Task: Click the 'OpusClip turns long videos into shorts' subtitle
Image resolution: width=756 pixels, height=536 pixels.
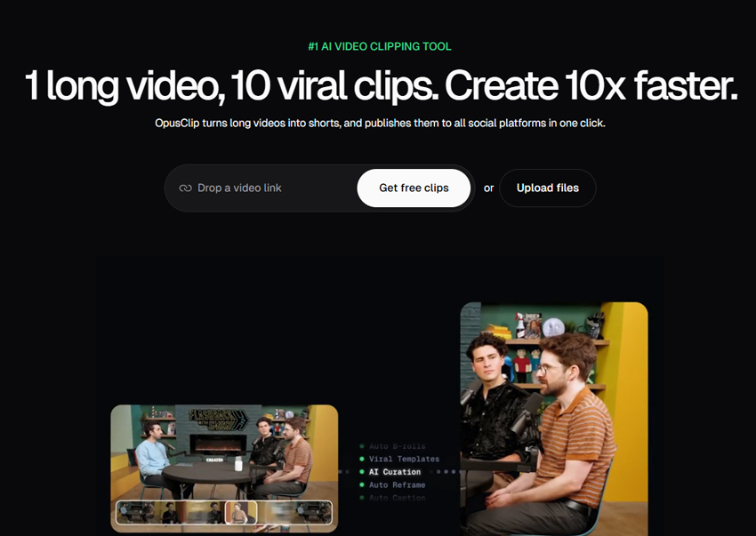Action: point(380,124)
